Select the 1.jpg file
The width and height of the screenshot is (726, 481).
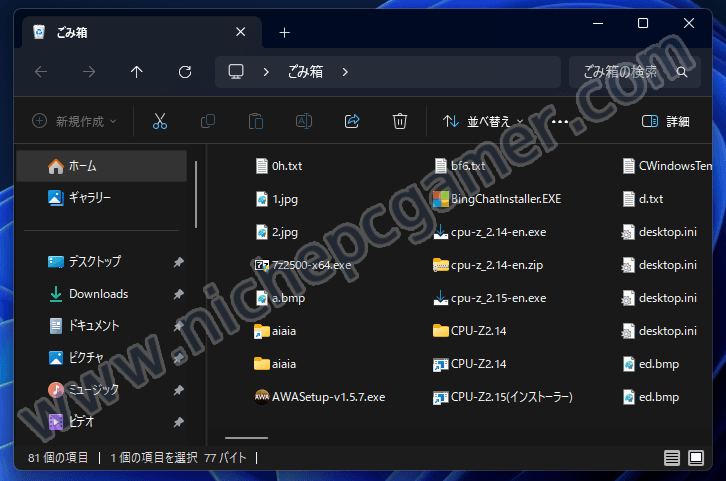tap(276, 199)
